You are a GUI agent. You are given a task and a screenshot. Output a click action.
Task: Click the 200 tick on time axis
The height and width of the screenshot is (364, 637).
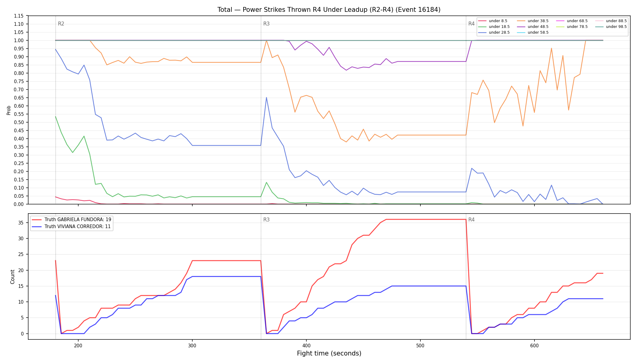click(x=78, y=345)
